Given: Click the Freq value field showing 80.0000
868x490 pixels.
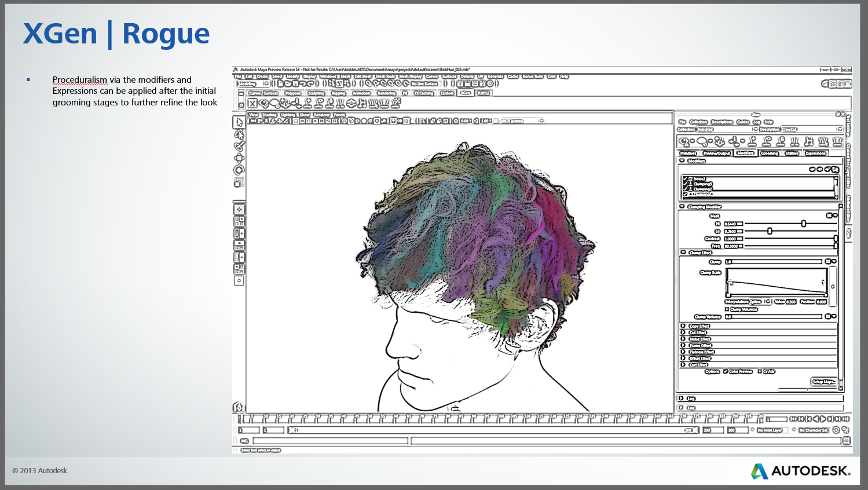Looking at the screenshot, I should pos(733,246).
